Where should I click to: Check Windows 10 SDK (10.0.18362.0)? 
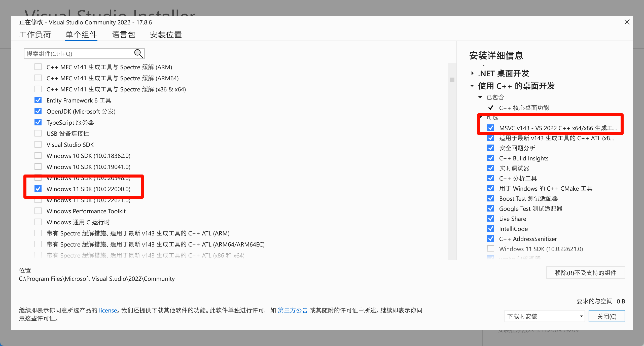tap(38, 156)
